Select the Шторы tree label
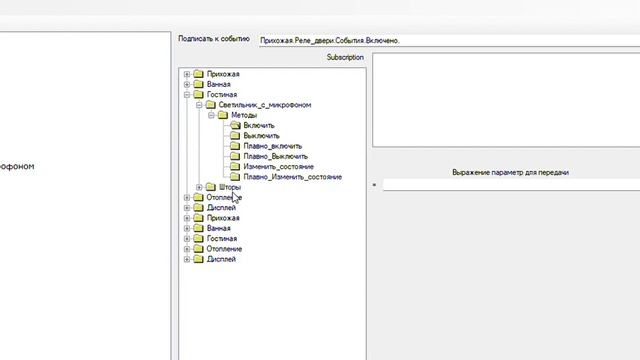Screen dimensions: 640x360 pos(230,187)
